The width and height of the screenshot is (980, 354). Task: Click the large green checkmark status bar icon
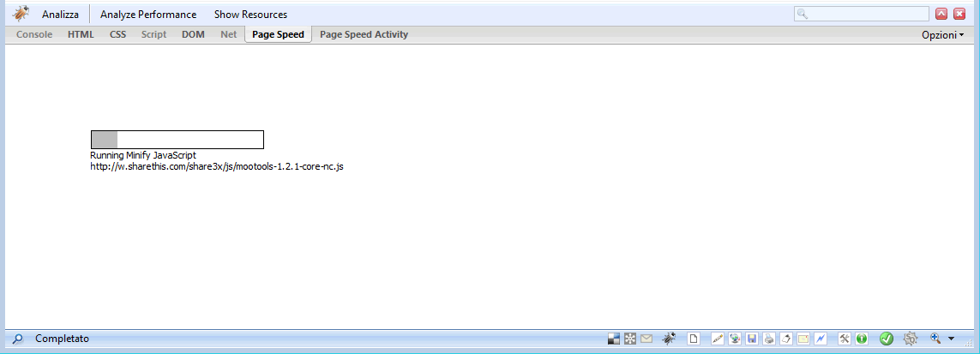pyautogui.click(x=887, y=339)
